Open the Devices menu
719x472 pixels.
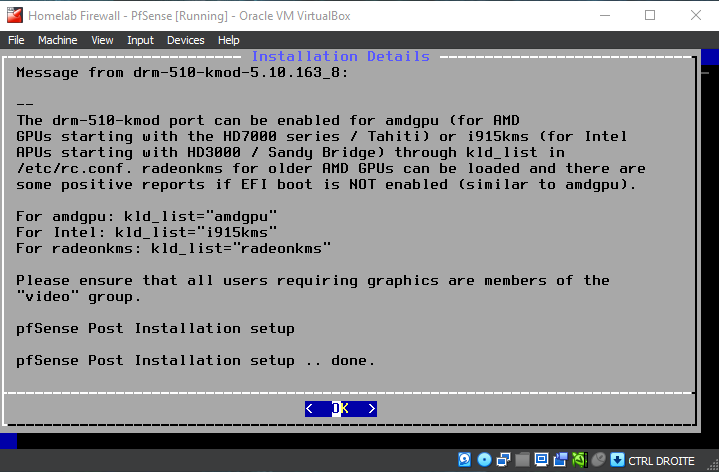click(x=186, y=40)
